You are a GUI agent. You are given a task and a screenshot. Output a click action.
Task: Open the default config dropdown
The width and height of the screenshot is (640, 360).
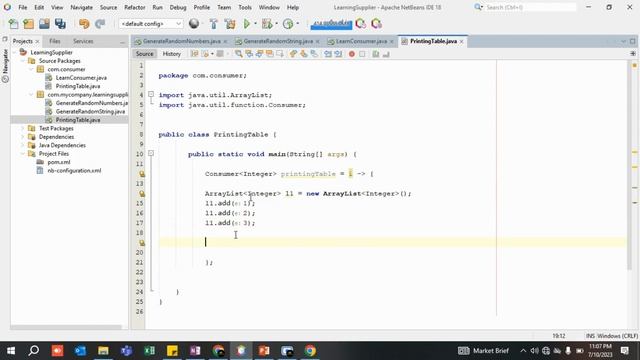pyautogui.click(x=150, y=24)
